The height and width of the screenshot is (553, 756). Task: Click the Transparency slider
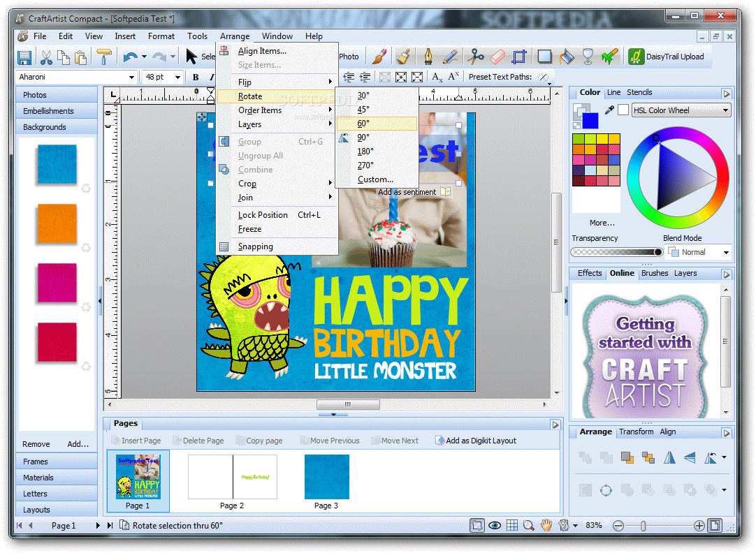click(617, 252)
